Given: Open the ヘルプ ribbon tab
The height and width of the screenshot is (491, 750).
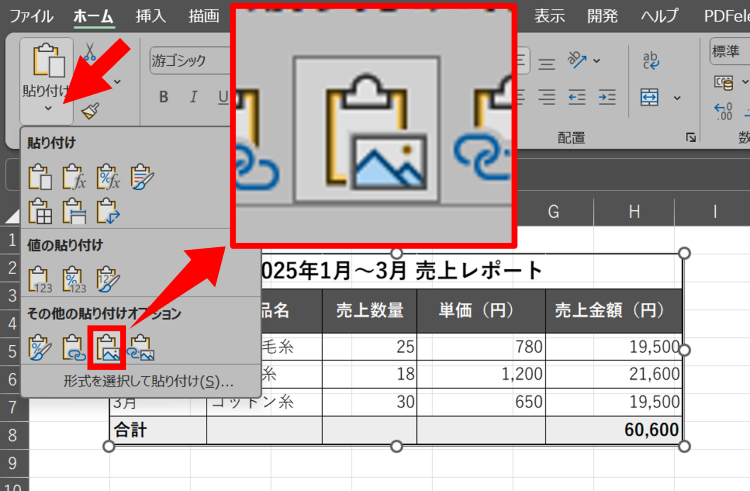Looking at the screenshot, I should pyautogui.click(x=660, y=16).
